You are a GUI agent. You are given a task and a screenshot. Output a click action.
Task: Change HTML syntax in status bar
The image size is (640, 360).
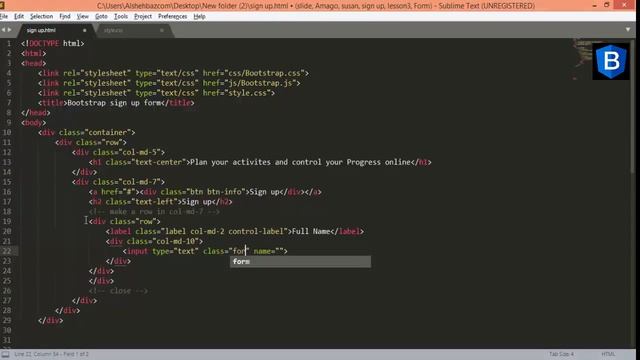(608, 354)
